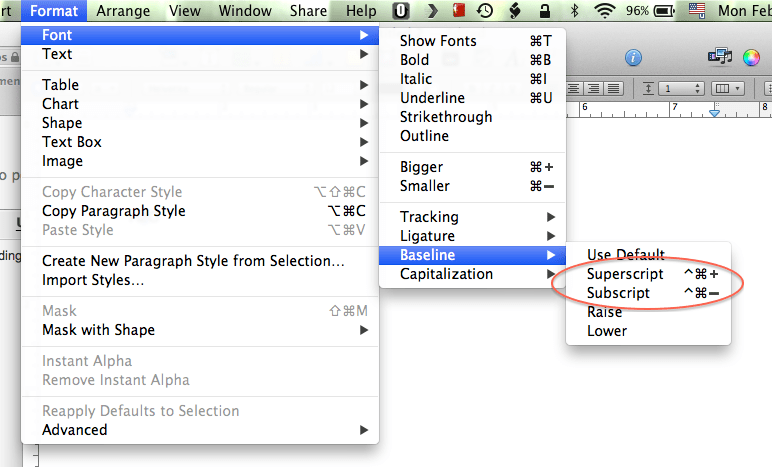
Task: Click the Wi-Fi status icon
Action: coord(604,11)
